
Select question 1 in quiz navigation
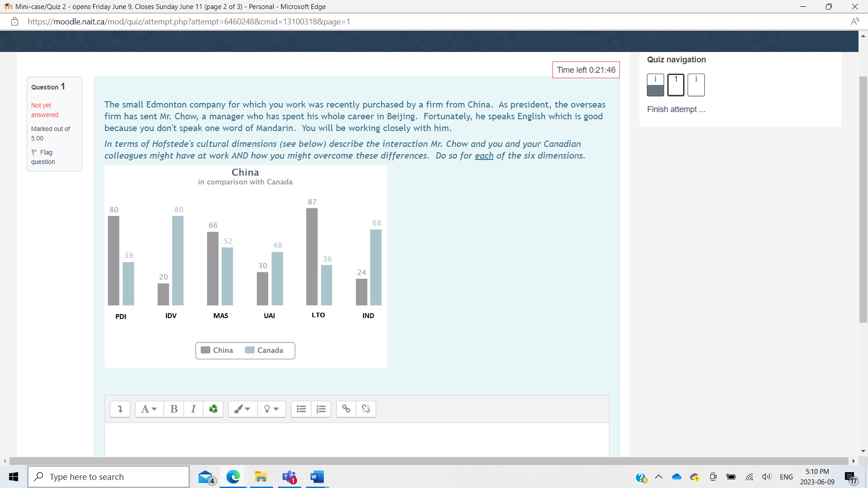[675, 85]
